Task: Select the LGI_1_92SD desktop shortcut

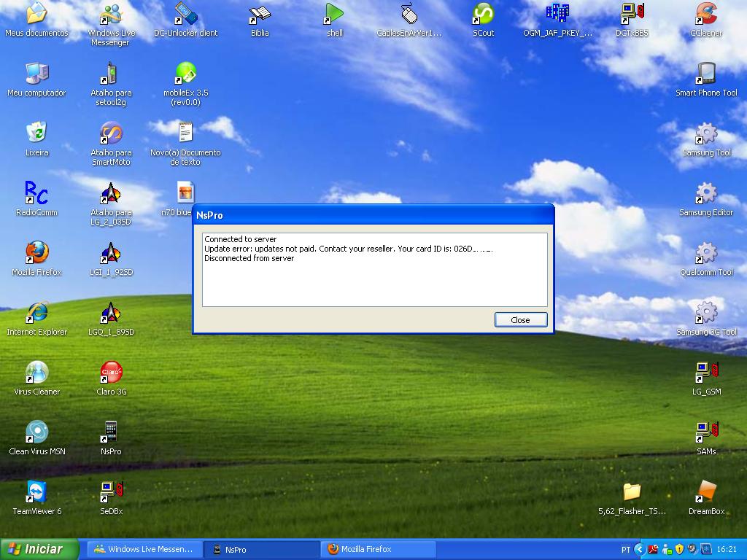Action: [x=111, y=252]
